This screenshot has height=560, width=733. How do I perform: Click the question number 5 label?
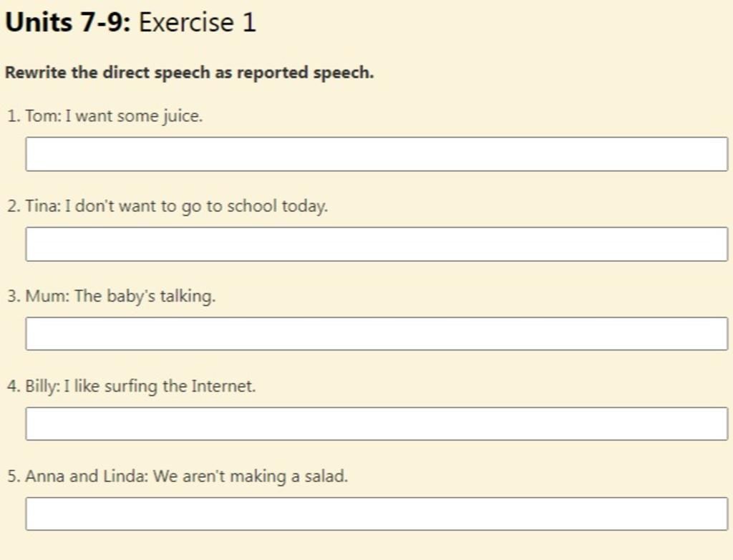tap(14, 476)
